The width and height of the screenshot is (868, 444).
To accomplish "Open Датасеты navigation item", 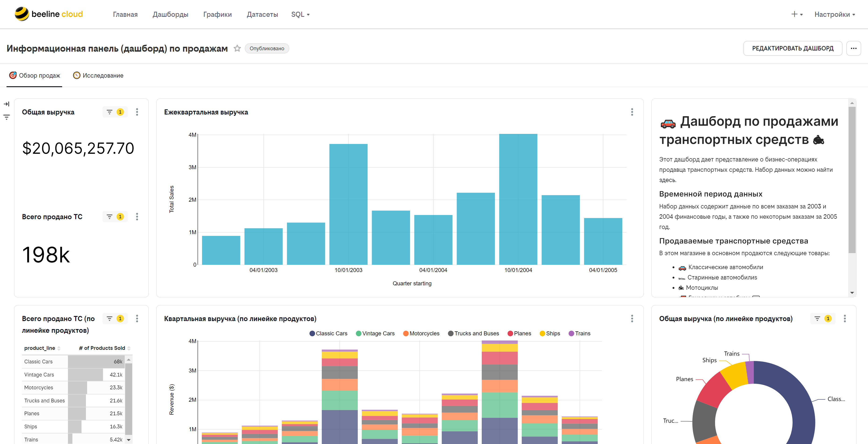I will tap(262, 14).
